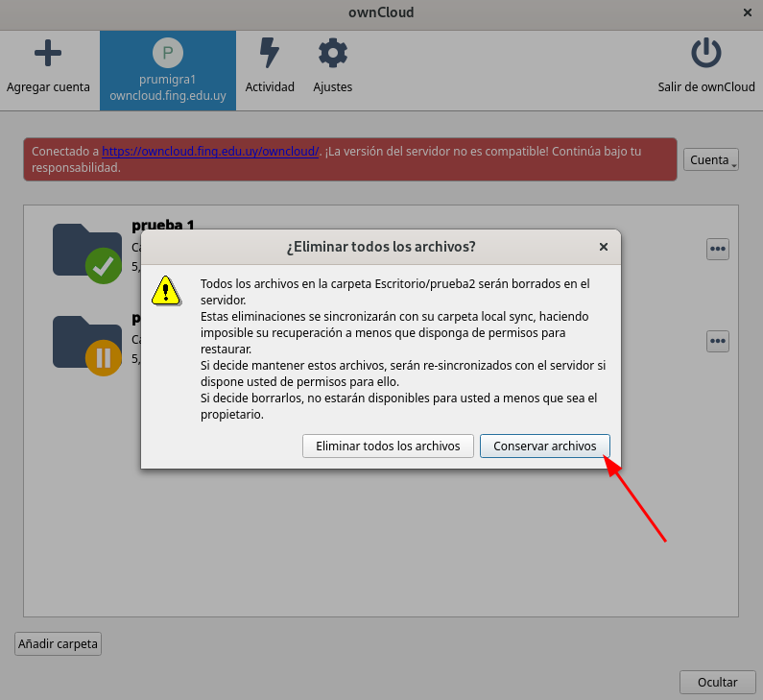This screenshot has width=763, height=700.
Task: Open the owncloud.fing.edu.uy server link
Action: [x=210, y=152]
